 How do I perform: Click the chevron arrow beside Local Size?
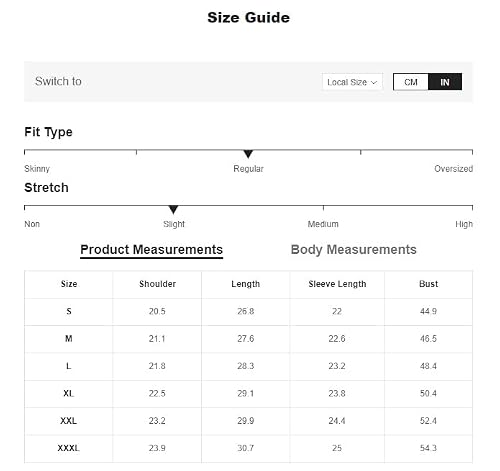[374, 82]
